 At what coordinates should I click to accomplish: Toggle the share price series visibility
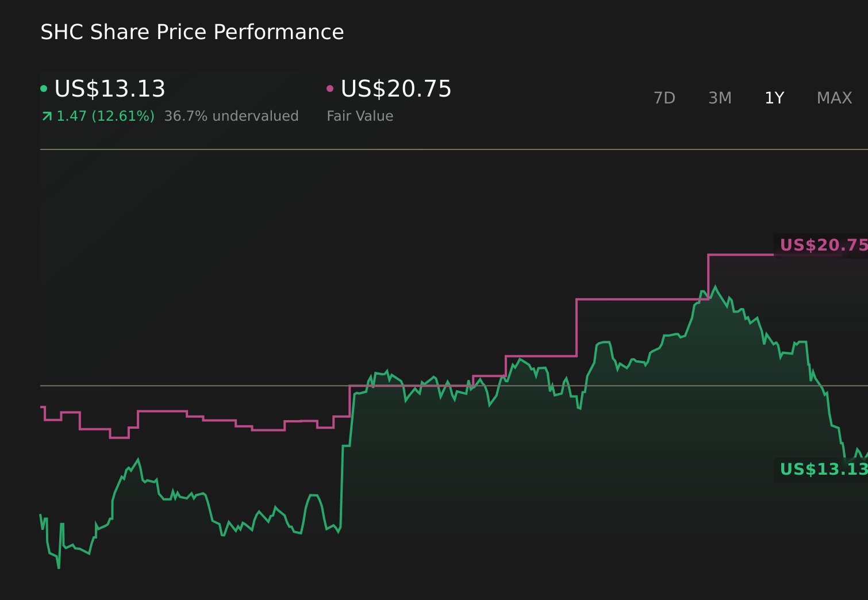109,89
